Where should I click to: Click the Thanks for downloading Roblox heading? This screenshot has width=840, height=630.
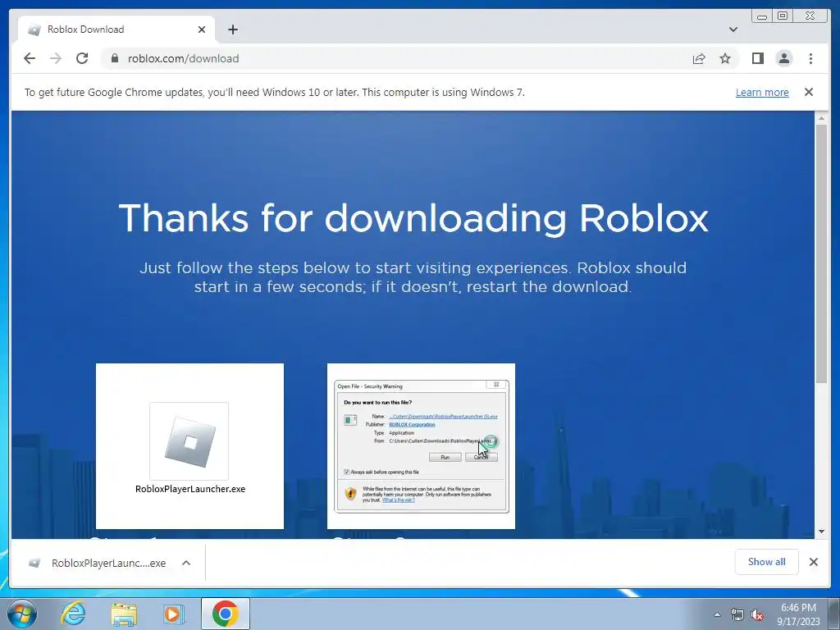(x=413, y=218)
